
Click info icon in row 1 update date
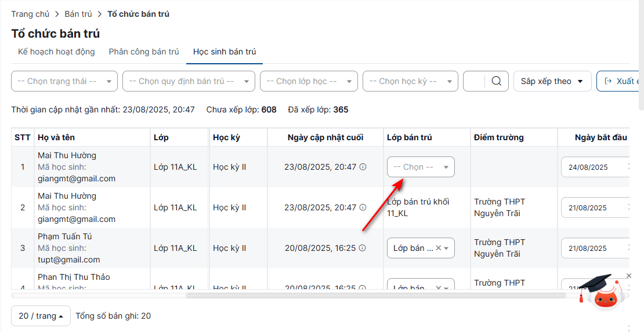[363, 167]
